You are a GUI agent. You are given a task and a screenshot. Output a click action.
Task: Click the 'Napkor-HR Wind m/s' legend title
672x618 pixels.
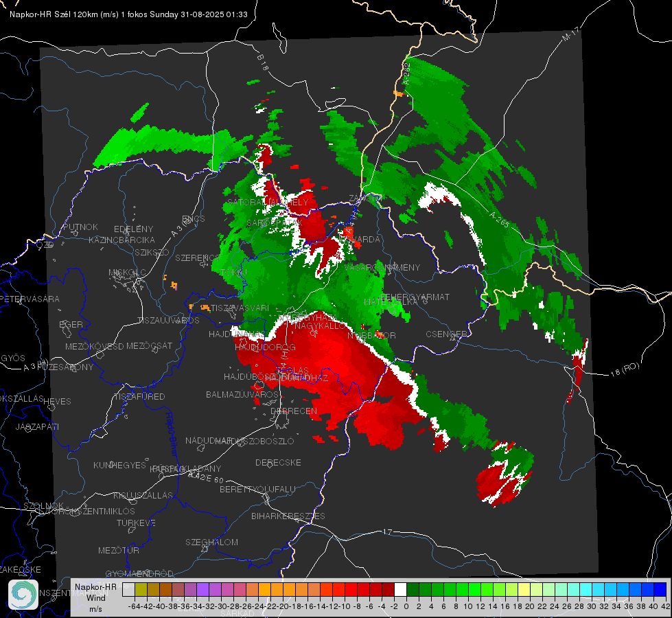[95, 597]
